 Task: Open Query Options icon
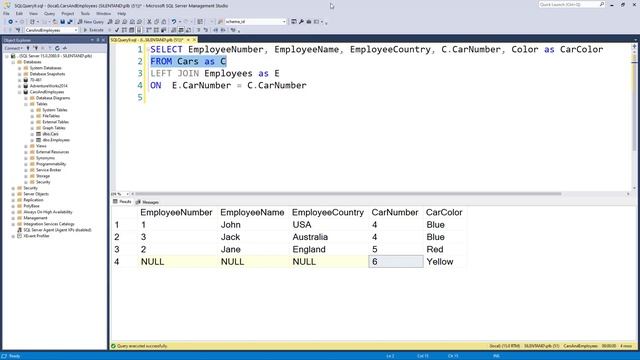tap(131, 30)
